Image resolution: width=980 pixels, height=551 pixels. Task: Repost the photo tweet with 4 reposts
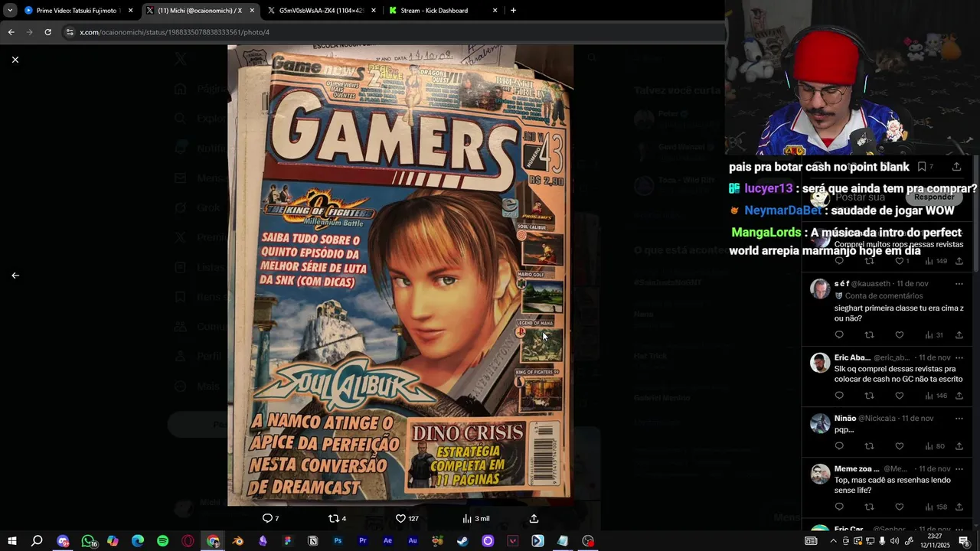(x=337, y=518)
